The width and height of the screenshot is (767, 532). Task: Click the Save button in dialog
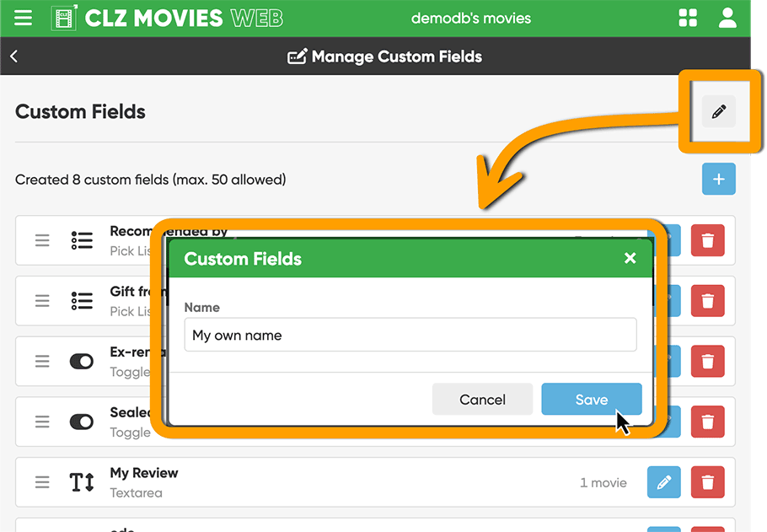coord(591,400)
